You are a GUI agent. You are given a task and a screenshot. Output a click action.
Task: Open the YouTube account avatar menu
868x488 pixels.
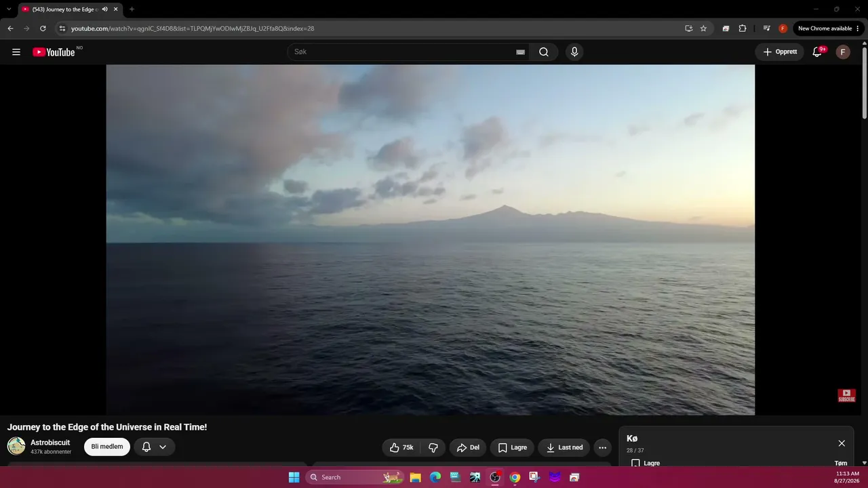pyautogui.click(x=843, y=52)
